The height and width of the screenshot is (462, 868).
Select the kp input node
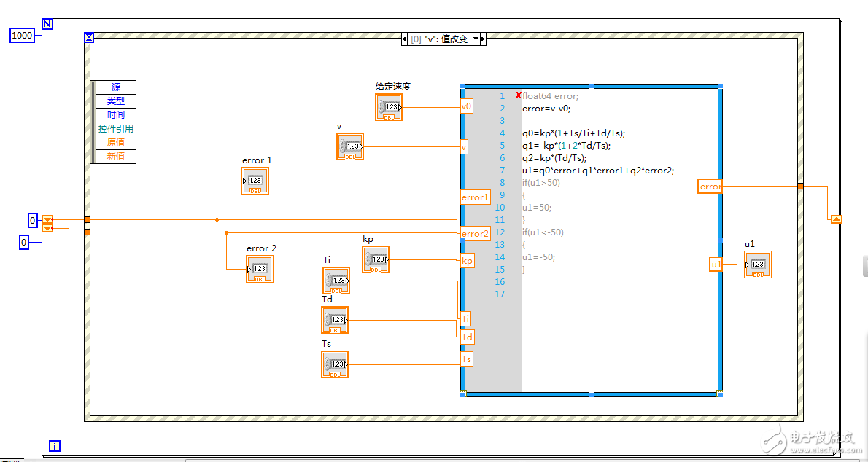[x=468, y=261]
